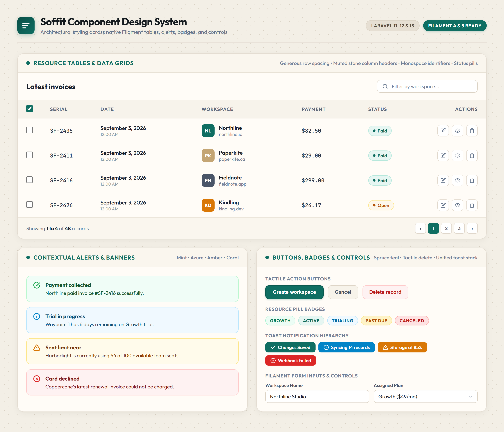This screenshot has width=504, height=432.
Task: View the Kindling invoice via eye icon
Action: [x=457, y=205]
